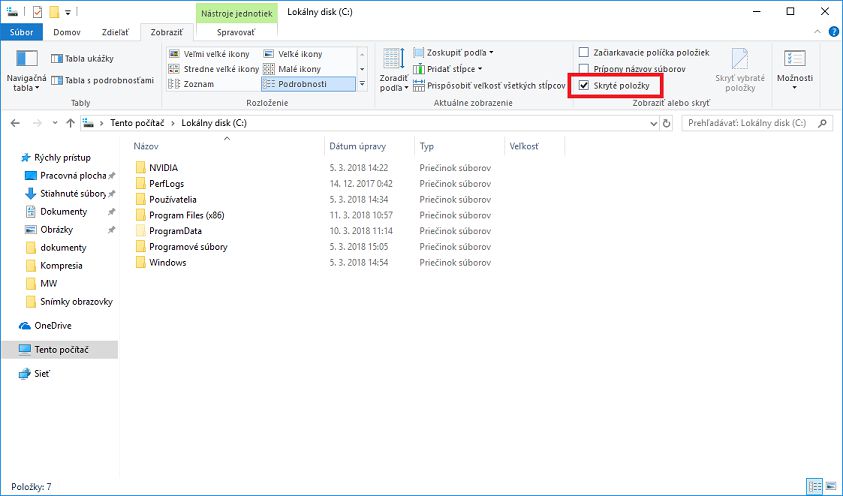The height and width of the screenshot is (496, 843).
Task: Click Lokálny disk (C:) breadcrumb
Action: point(214,123)
